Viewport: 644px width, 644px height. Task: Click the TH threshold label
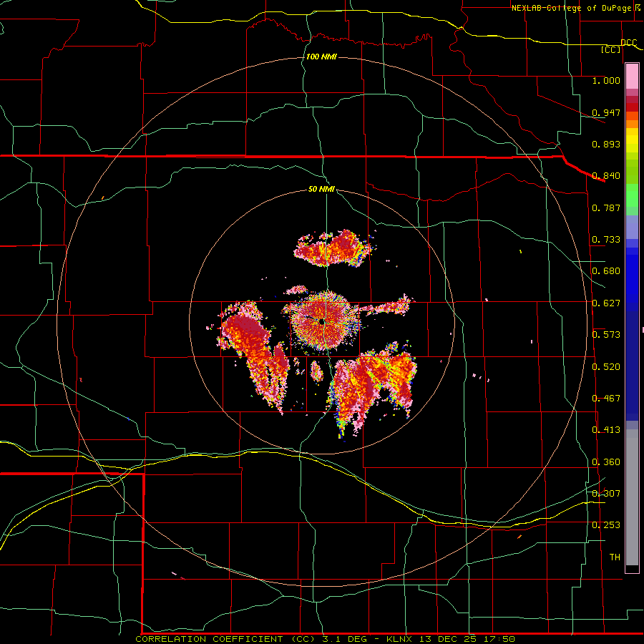pos(615,557)
